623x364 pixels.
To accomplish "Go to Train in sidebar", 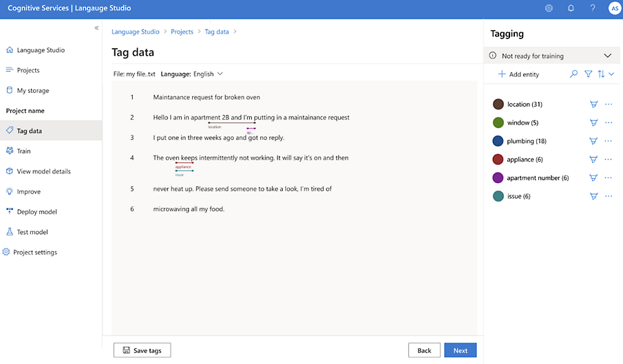I will coord(24,151).
